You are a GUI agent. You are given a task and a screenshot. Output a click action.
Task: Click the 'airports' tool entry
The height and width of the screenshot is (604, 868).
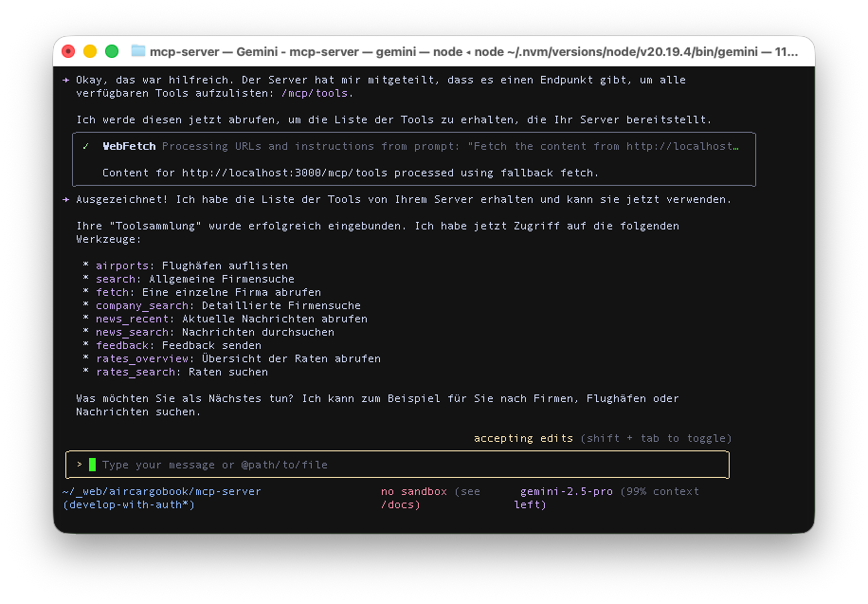click(122, 265)
